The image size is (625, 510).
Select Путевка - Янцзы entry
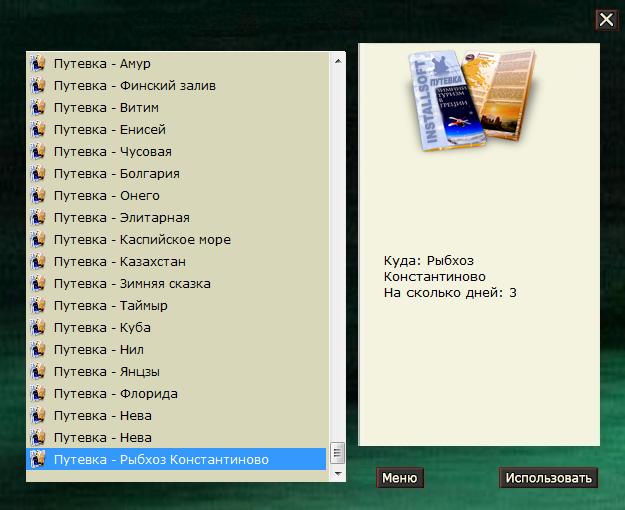(176, 371)
